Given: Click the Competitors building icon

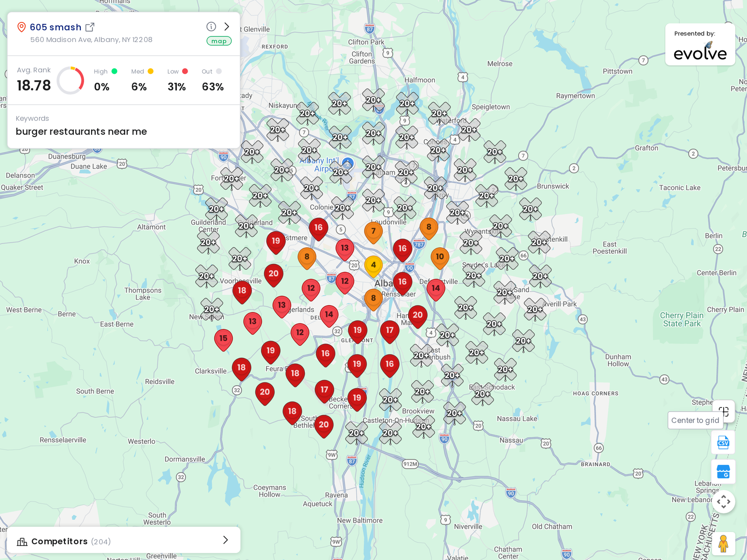Looking at the screenshot, I should click(22, 541).
